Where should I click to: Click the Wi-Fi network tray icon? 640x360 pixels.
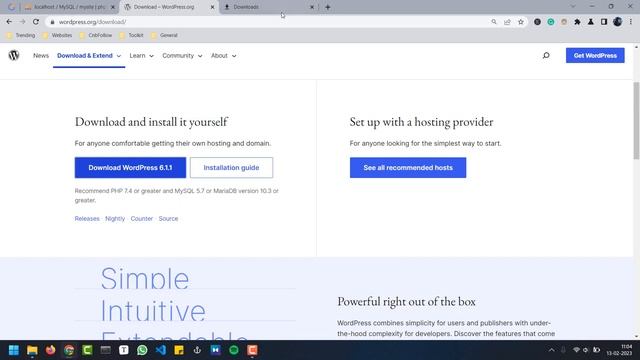tap(576, 350)
